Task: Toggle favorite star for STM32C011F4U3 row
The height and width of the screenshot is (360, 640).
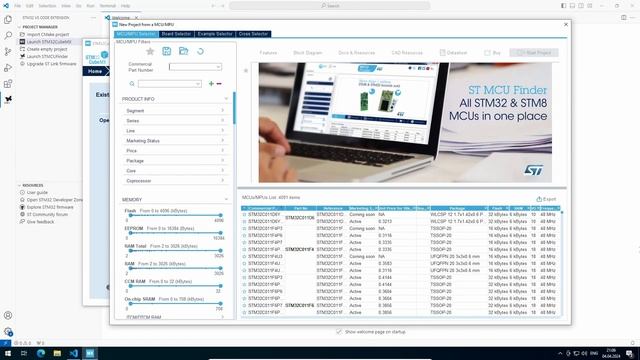Action: pos(244,256)
